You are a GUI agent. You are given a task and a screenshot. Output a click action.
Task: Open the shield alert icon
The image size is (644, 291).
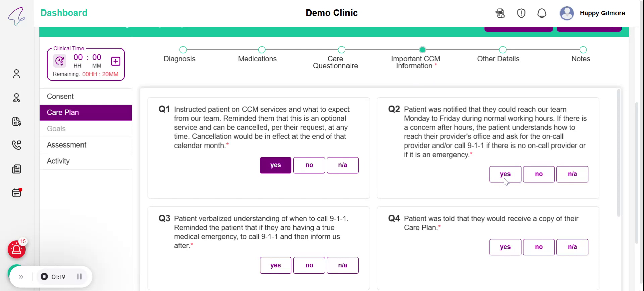521,13
